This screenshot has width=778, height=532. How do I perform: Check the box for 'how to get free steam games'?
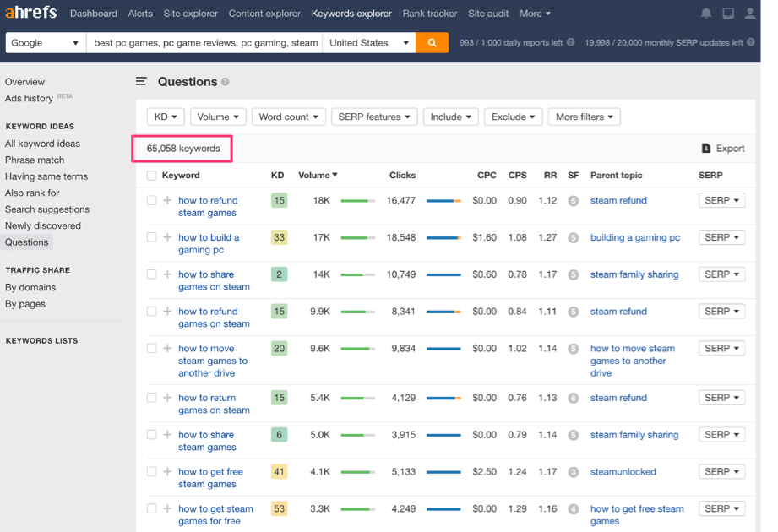[x=152, y=471]
